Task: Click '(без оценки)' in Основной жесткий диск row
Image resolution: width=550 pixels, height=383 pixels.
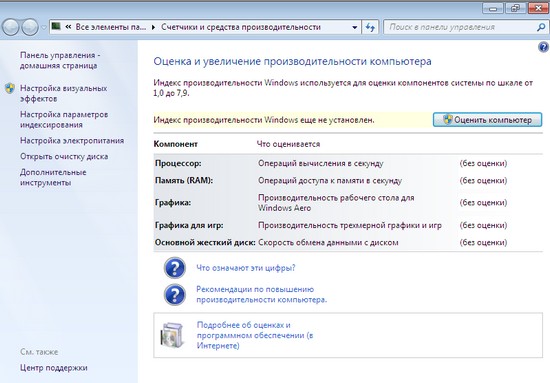Action: pos(483,243)
